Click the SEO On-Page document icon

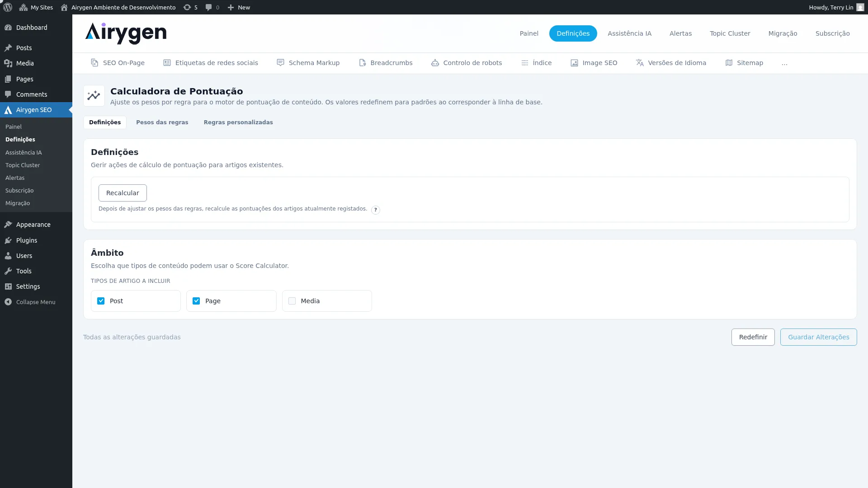(x=94, y=63)
